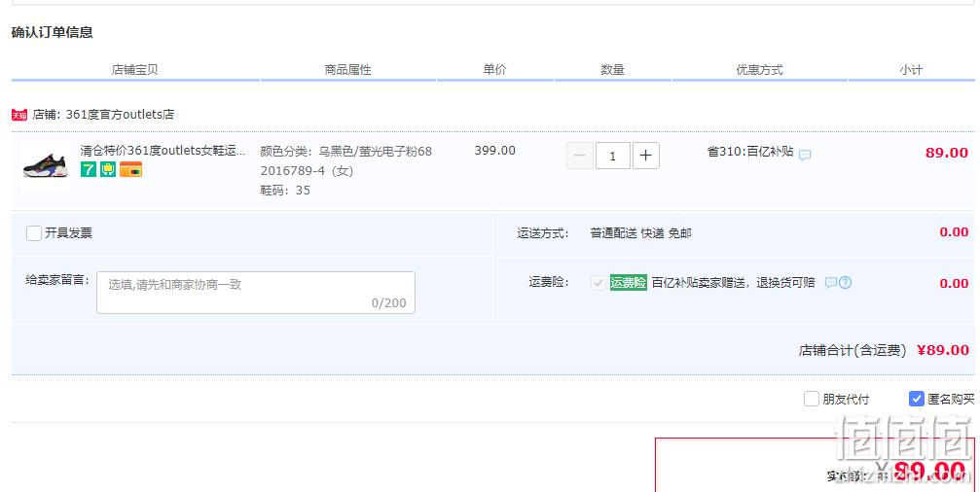
Task: Click the 运费险 question mark help icon
Action: click(845, 283)
